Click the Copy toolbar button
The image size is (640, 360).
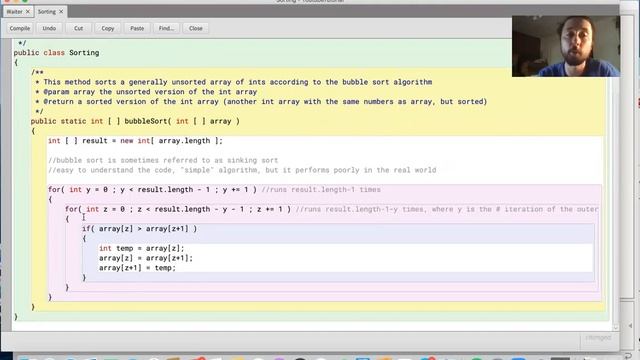pos(108,28)
